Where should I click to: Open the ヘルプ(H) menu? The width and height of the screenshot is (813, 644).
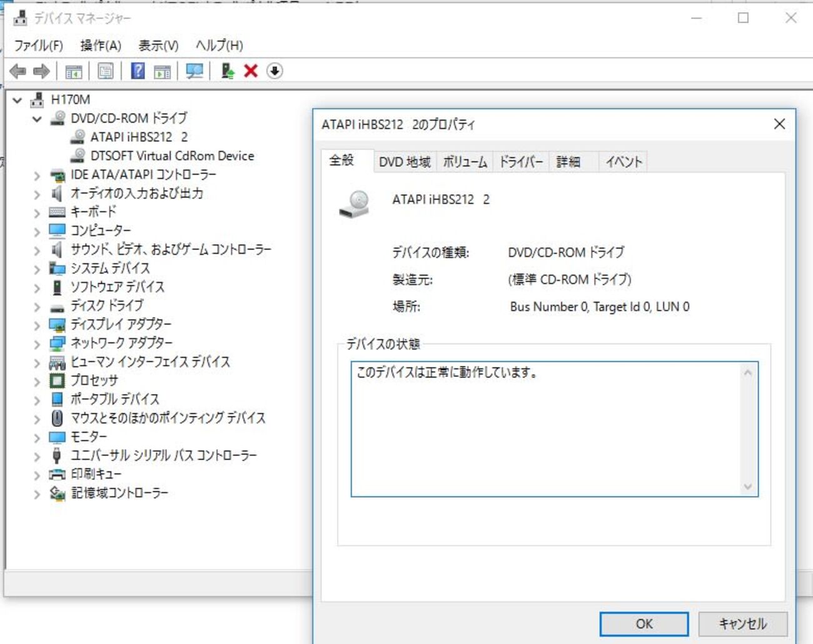click(220, 46)
